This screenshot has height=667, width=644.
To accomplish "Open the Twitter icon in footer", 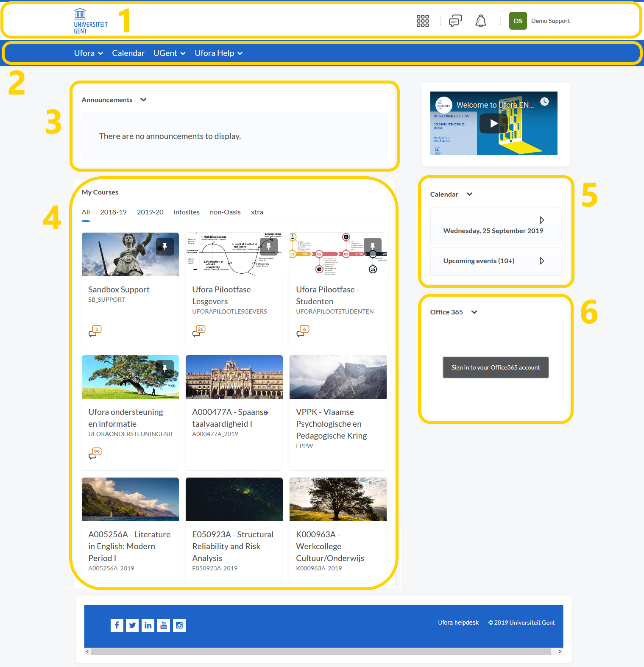I will click(x=132, y=625).
